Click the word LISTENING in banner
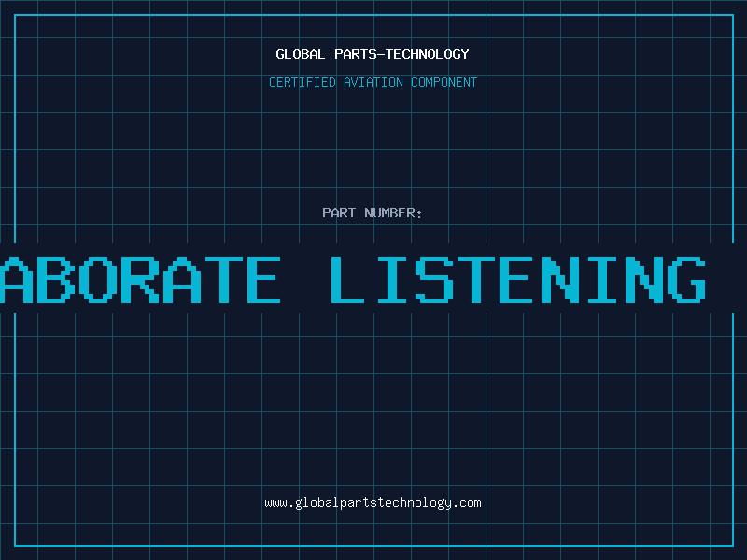This screenshot has width=747, height=560. pos(518,279)
